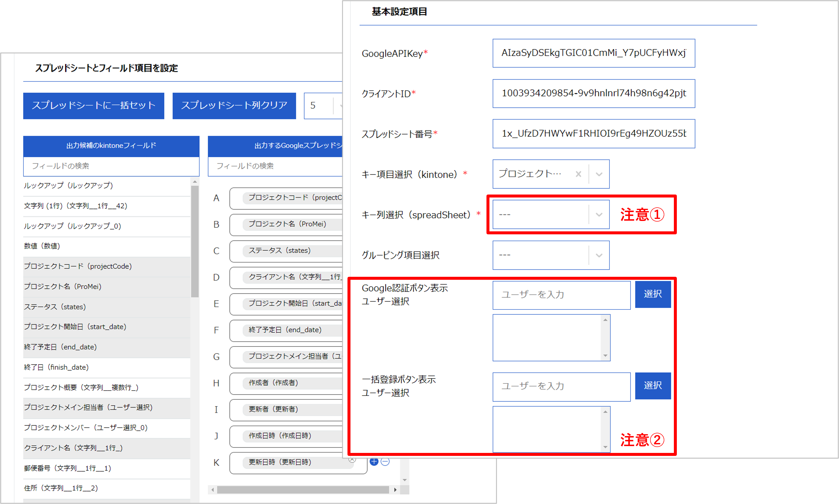The image size is (839, 504).
Task: Click scroll-up arrow in Google認証 user list
Action: coord(605,320)
